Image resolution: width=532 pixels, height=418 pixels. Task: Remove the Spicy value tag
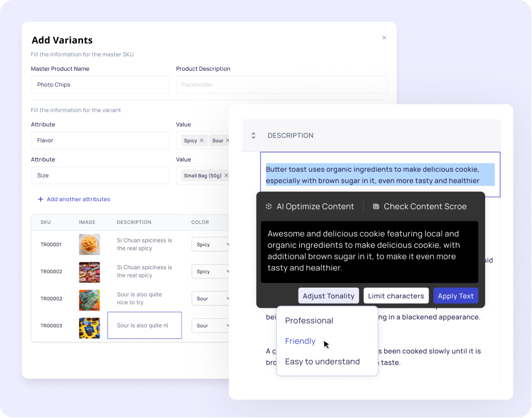[x=202, y=140]
